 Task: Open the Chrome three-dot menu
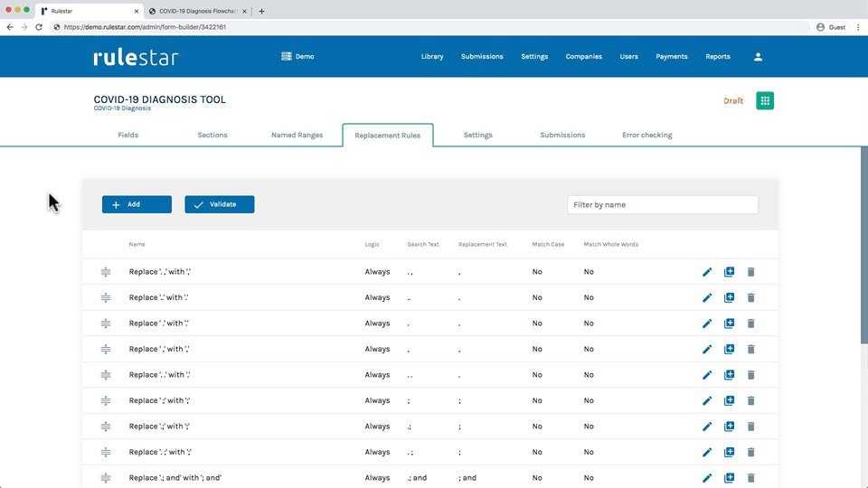point(859,26)
